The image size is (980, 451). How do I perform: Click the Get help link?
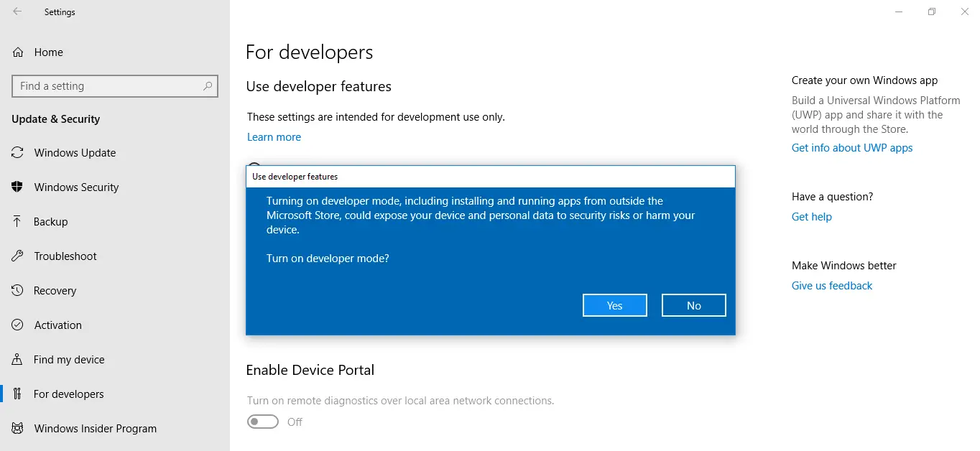(812, 217)
